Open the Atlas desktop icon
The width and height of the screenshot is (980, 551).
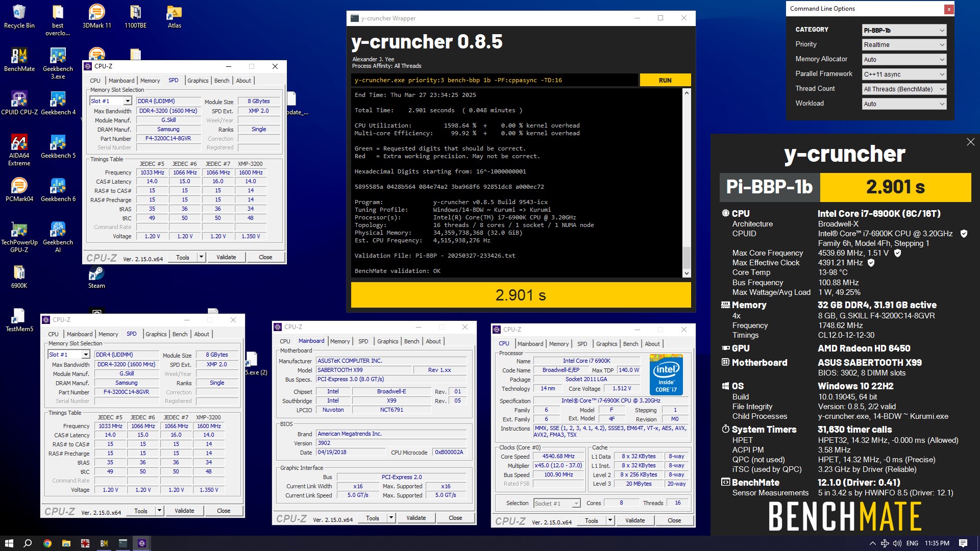[x=175, y=16]
